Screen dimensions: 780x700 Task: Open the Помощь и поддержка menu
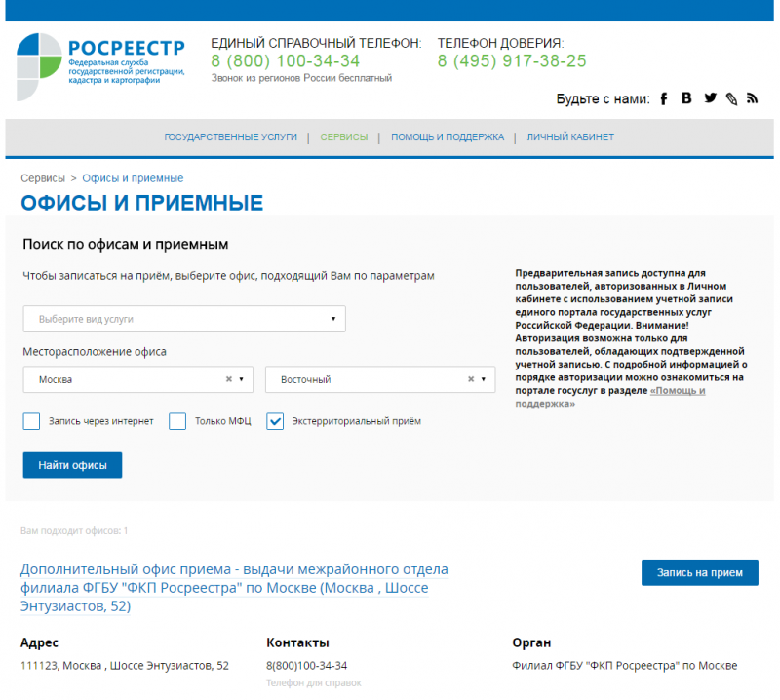(448, 137)
